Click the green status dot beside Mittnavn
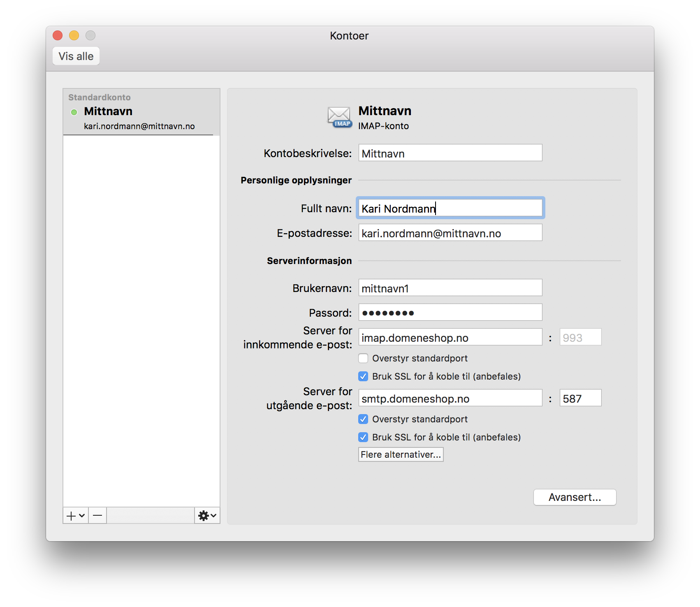Viewport: 700px width, 607px height. pyautogui.click(x=74, y=112)
